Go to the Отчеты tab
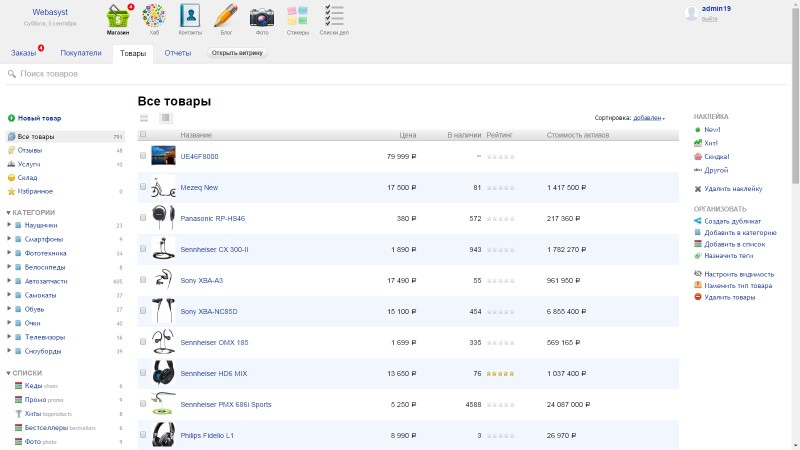 (x=178, y=53)
